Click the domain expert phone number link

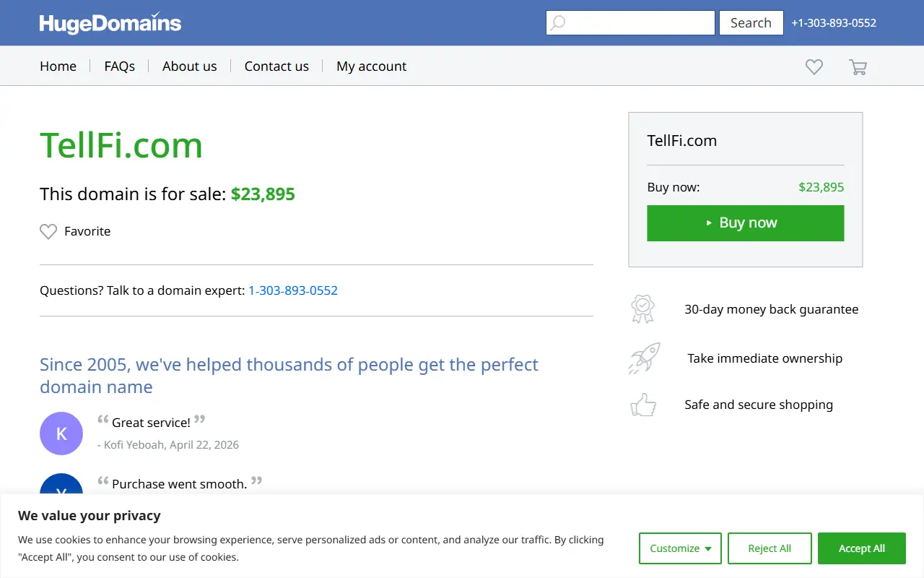[293, 290]
